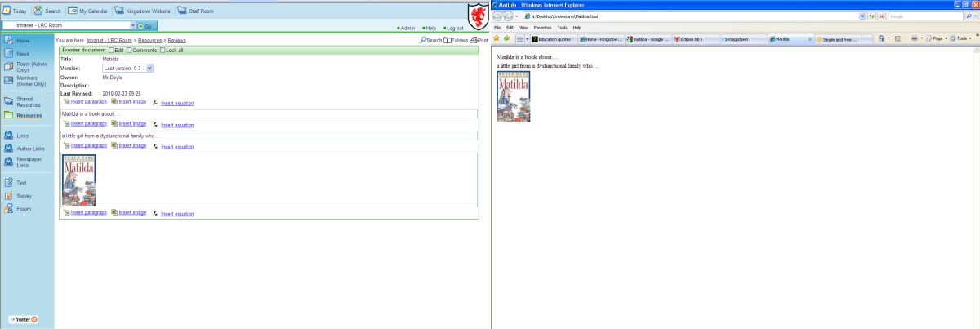The width and height of the screenshot is (980, 329).
Task: Click the Favorites star in Internet Explorer
Action: 497,38
